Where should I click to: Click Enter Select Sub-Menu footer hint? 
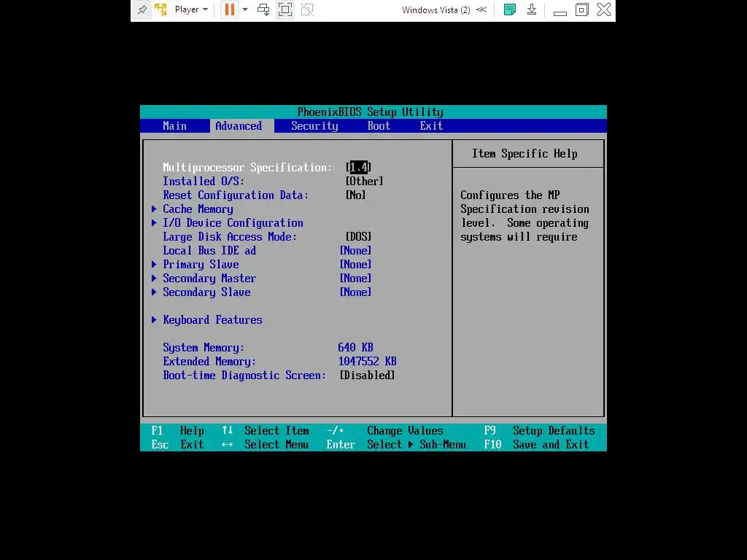pyautogui.click(x=396, y=444)
